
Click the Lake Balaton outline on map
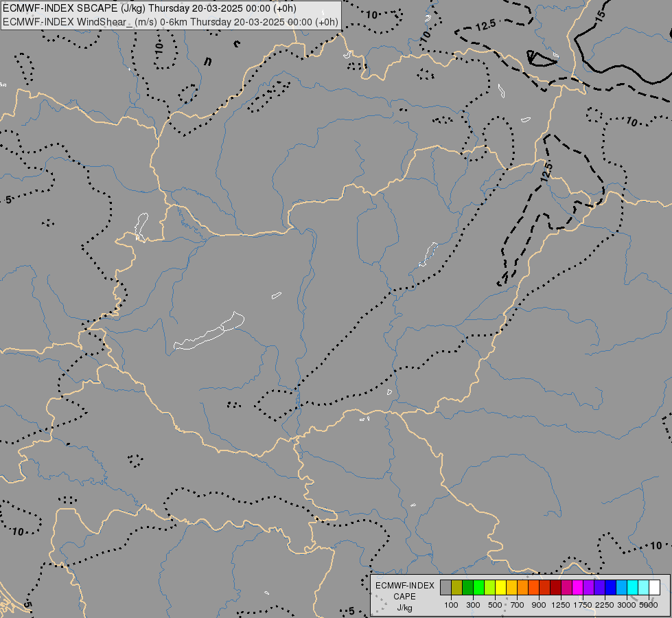209,332
